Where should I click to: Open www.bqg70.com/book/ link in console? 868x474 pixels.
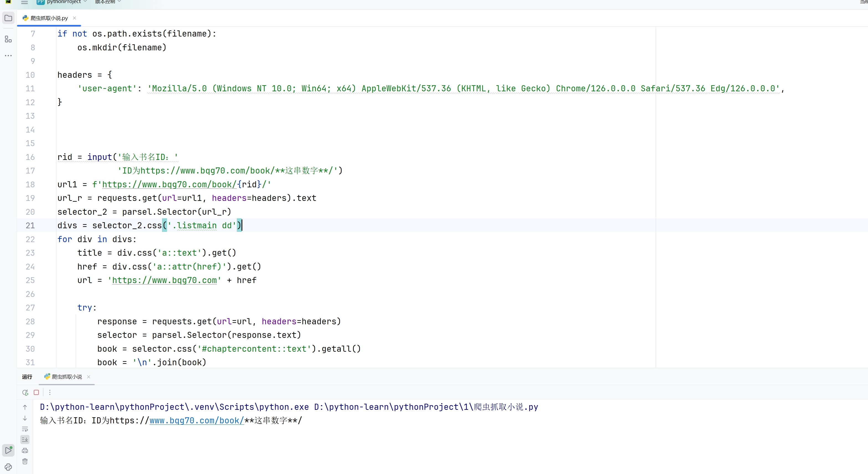(x=197, y=421)
